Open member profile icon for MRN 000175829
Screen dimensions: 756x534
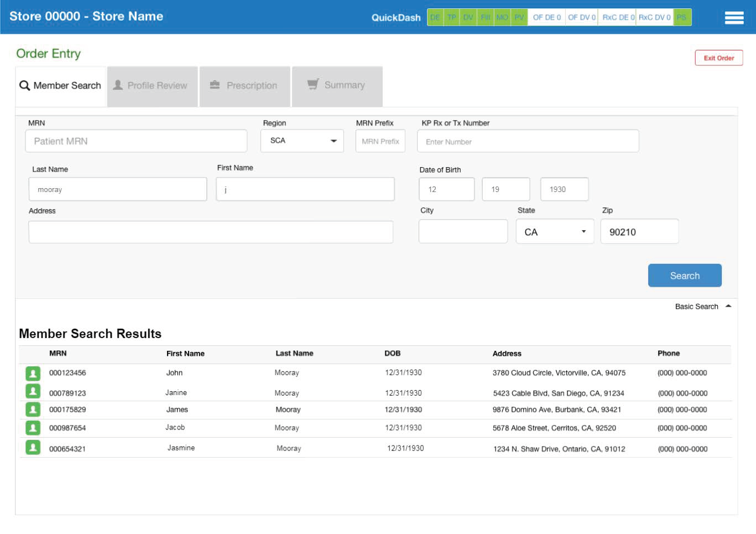pos(33,409)
